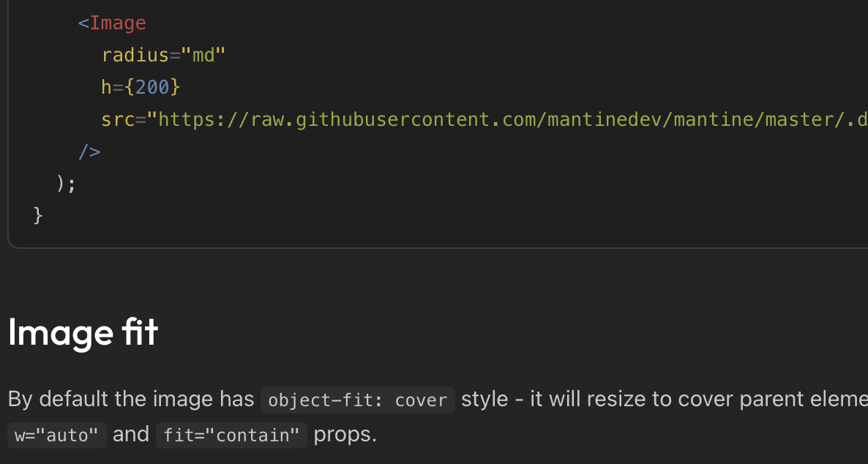Screen dimensions: 868x464
Task: Click the radius attribute in the code
Action: point(135,56)
